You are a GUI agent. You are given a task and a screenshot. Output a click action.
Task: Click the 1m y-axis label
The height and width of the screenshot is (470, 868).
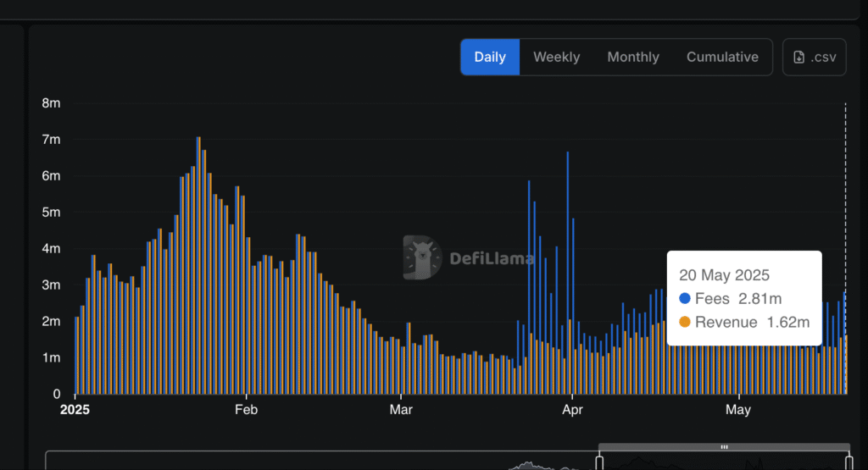coord(51,357)
